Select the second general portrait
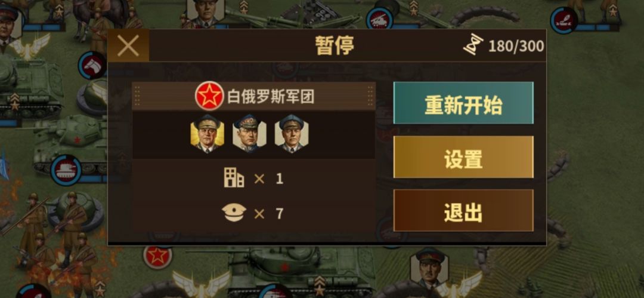Viewport: 644px width, 298px height. [249, 134]
